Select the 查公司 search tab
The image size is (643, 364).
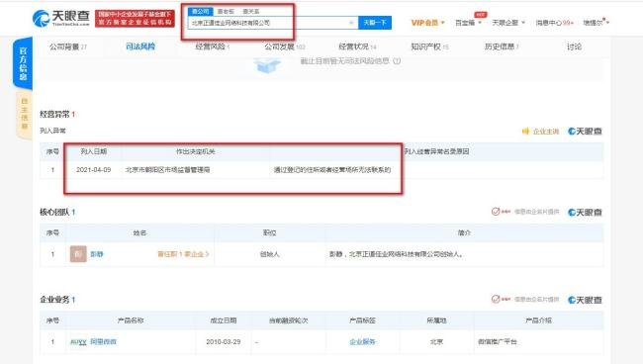[201, 12]
